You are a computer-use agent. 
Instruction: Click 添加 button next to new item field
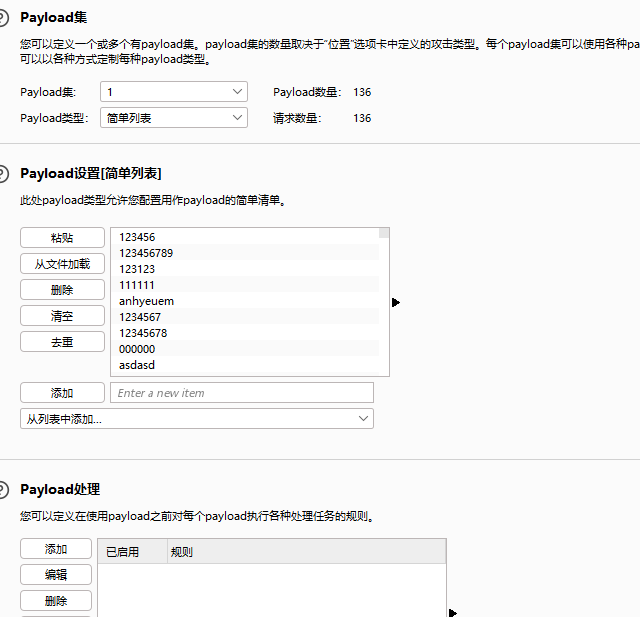62,393
